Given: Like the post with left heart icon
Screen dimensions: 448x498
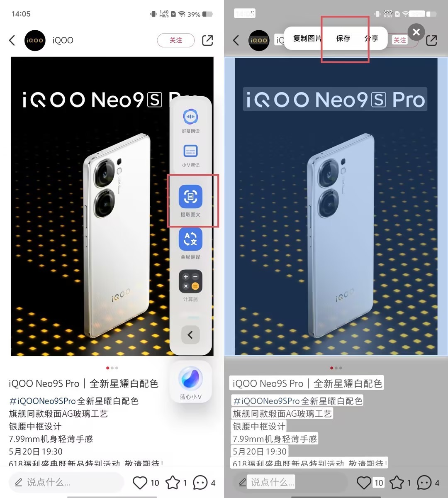Looking at the screenshot, I should pyautogui.click(x=140, y=483).
